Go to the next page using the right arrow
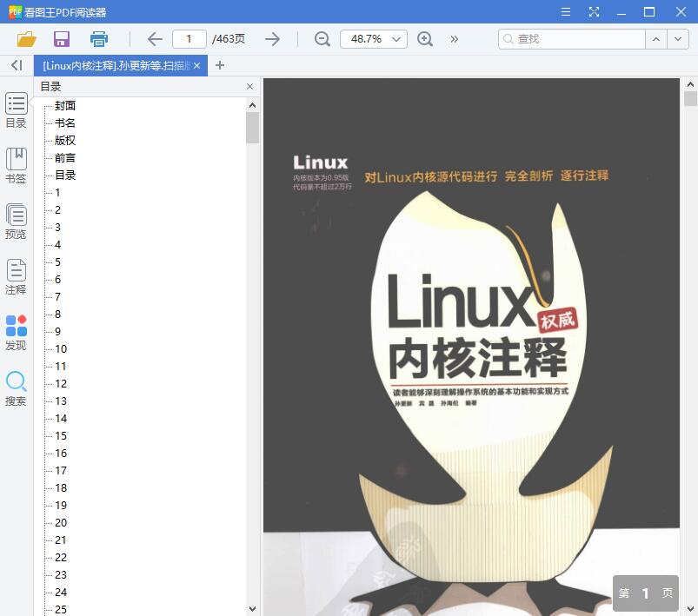This screenshot has width=698, height=616. coord(272,39)
